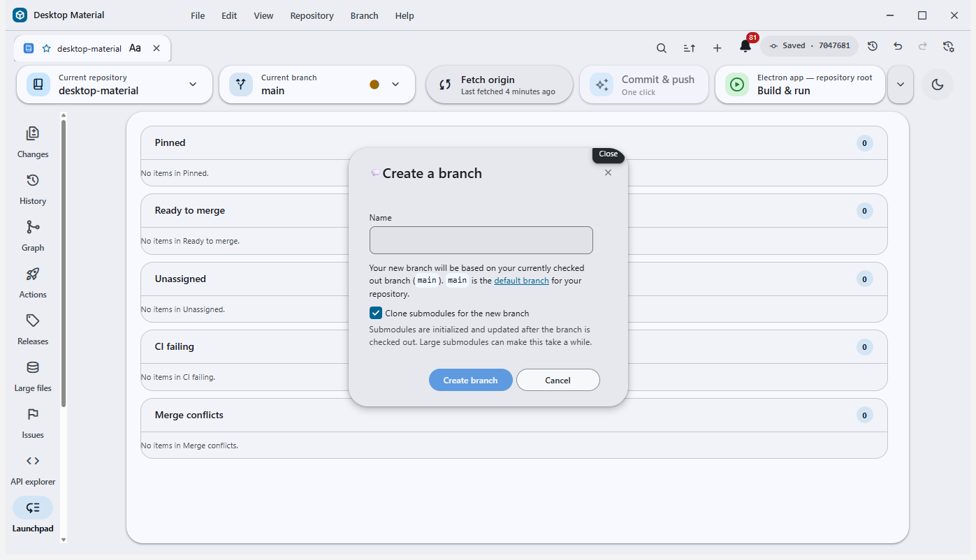The height and width of the screenshot is (560, 976).
Task: Click the Commit & push button
Action: 644,84
